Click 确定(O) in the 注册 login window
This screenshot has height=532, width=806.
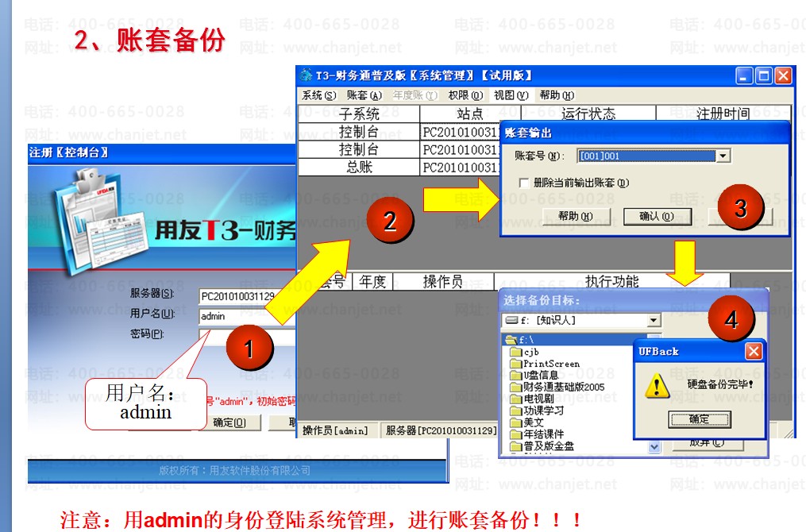(x=229, y=422)
